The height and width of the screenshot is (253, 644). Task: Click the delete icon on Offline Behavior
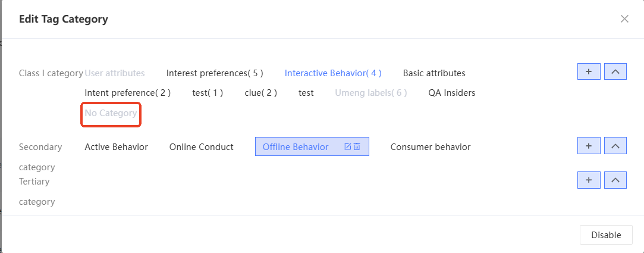click(357, 147)
